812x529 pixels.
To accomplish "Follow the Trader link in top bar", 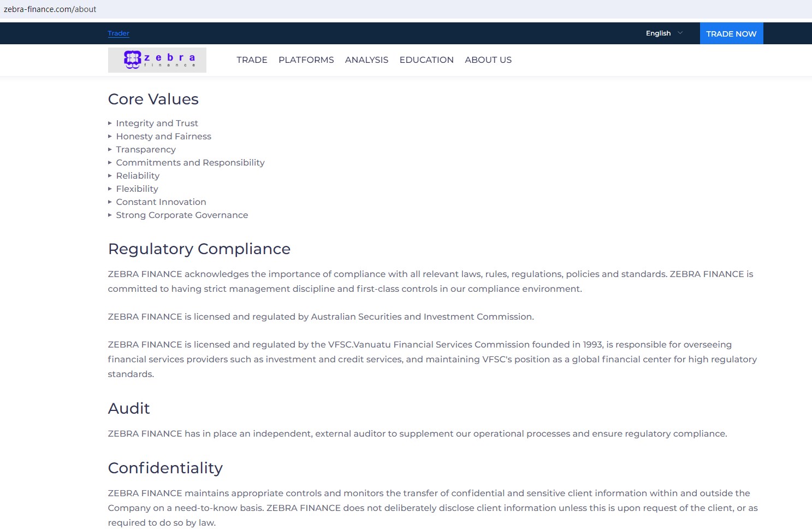I will [118, 33].
